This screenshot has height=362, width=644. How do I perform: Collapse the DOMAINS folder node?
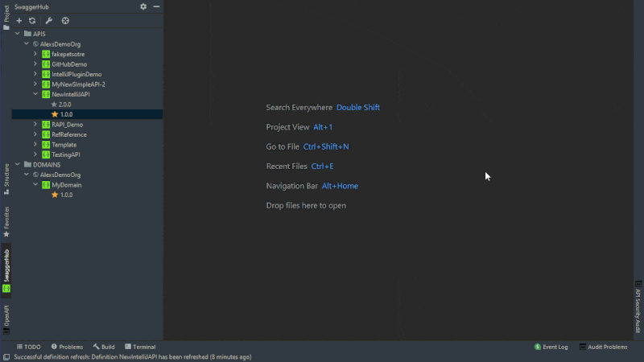(x=17, y=165)
